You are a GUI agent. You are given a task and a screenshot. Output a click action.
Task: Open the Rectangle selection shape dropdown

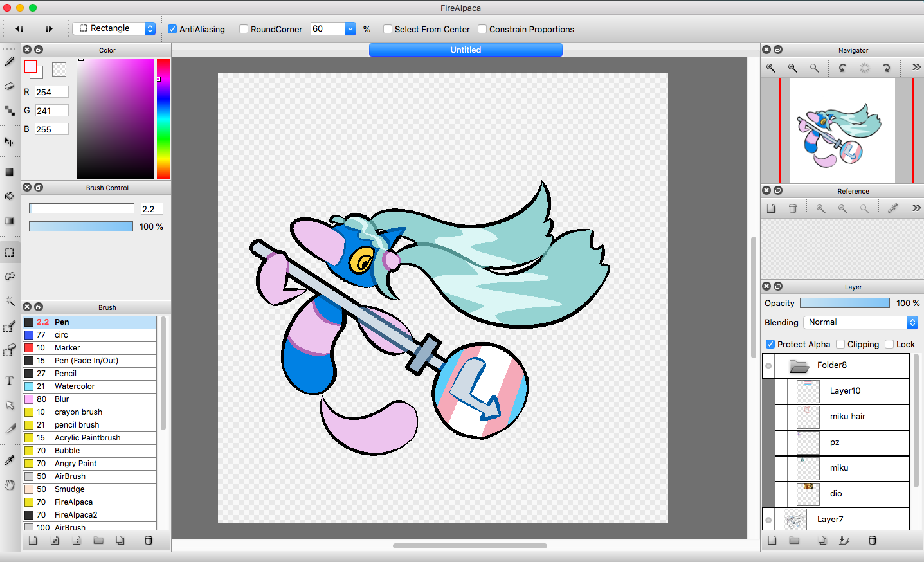click(114, 28)
